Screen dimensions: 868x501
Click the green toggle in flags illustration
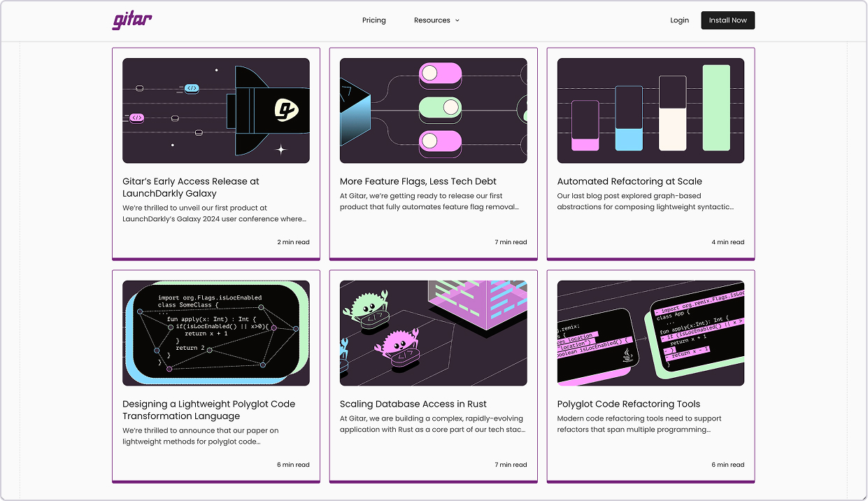(x=440, y=107)
